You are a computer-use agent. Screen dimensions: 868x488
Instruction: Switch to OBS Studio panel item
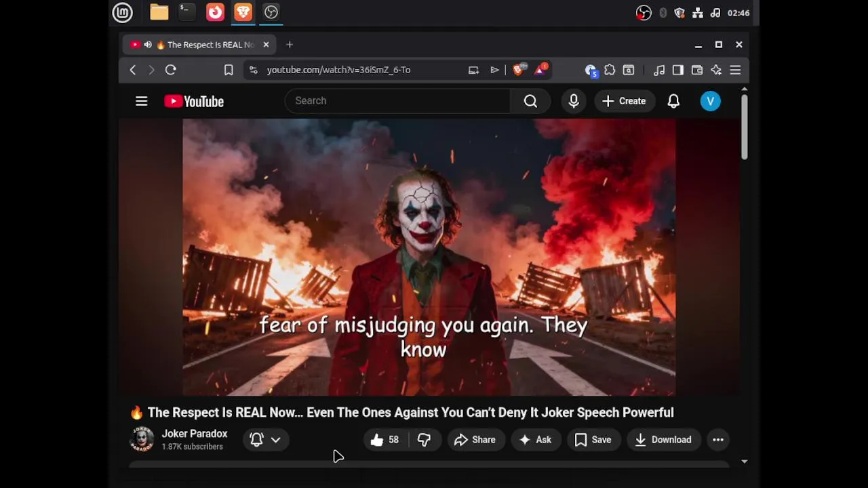coord(271,12)
